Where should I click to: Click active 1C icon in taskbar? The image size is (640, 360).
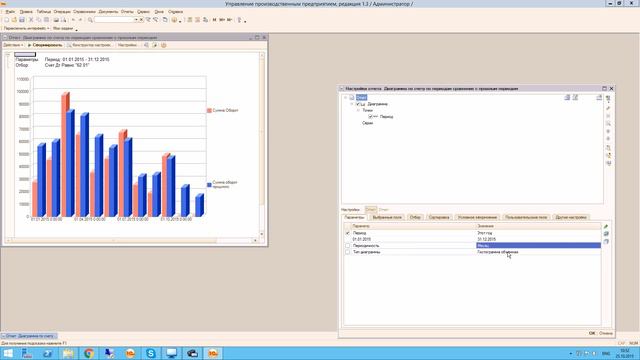[213, 353]
